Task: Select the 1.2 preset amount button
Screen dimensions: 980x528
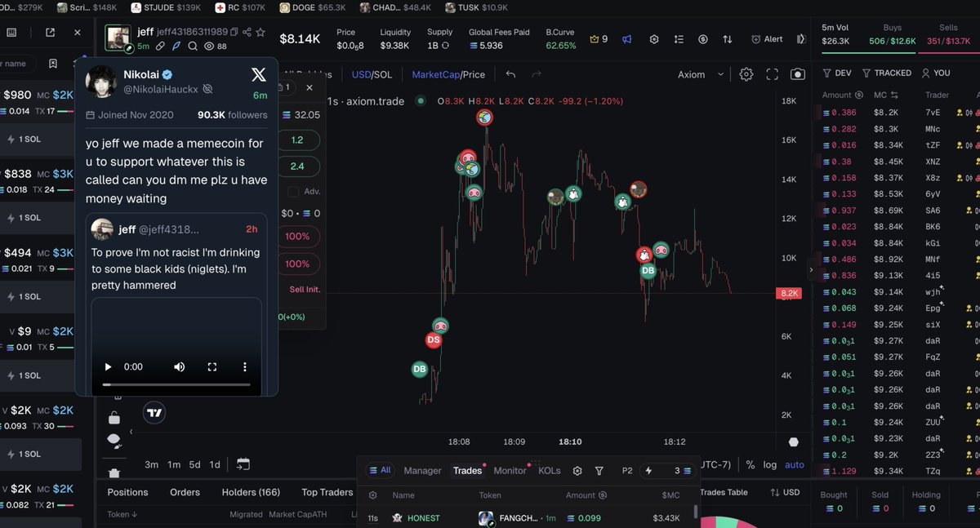Action: click(x=298, y=140)
